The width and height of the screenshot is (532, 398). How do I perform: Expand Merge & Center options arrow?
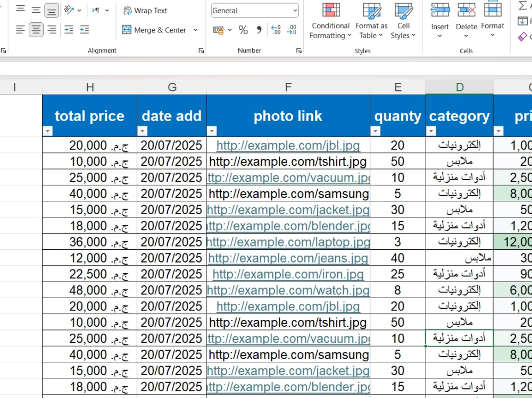coord(195,30)
